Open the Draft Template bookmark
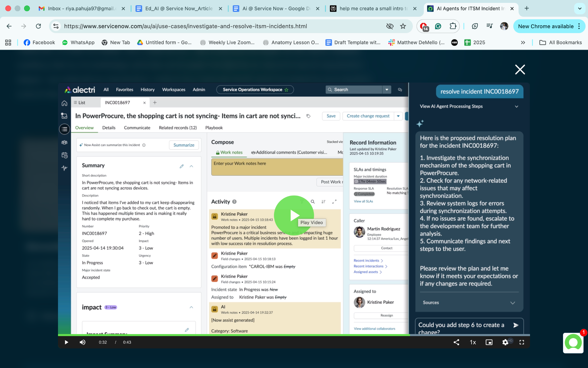The width and height of the screenshot is (588, 368). click(353, 43)
